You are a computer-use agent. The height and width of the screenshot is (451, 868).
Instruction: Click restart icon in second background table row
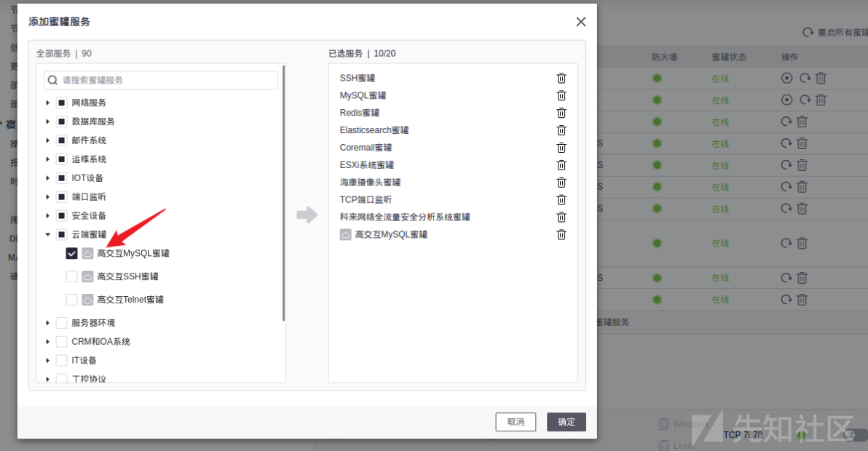pos(805,100)
